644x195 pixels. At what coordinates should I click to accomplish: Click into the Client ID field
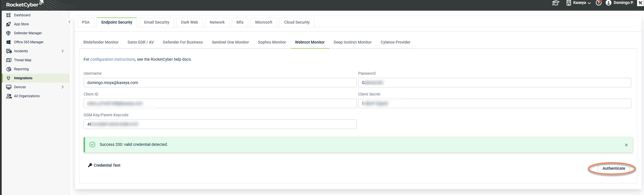tap(220, 103)
